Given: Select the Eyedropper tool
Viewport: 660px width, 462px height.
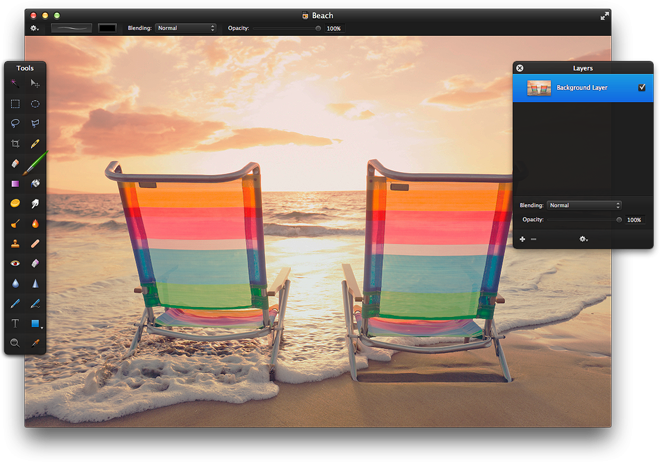Looking at the screenshot, I should pos(35,343).
